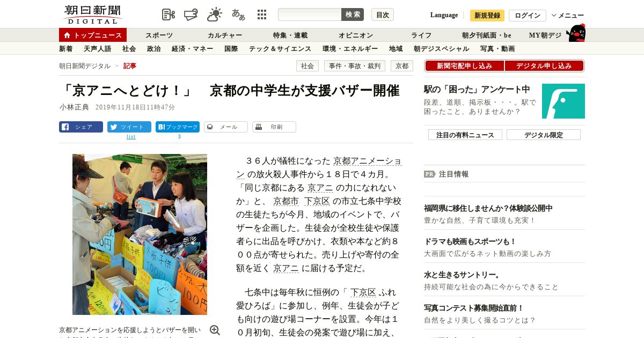
Task: Open 写真コンテスト募集開始直前！ link
Action: pyautogui.click(x=474, y=308)
